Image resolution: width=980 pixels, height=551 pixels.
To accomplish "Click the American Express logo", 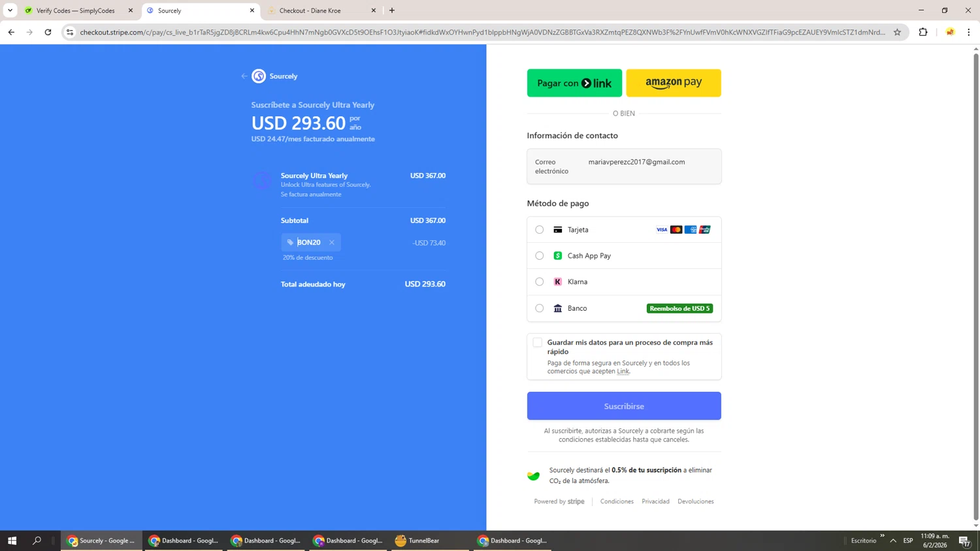I will pyautogui.click(x=691, y=230).
